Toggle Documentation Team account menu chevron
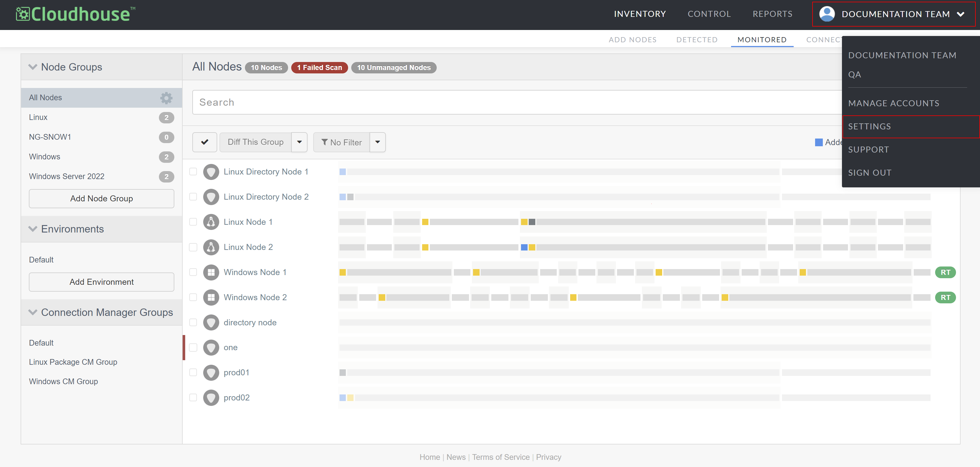980x467 pixels. click(961, 15)
